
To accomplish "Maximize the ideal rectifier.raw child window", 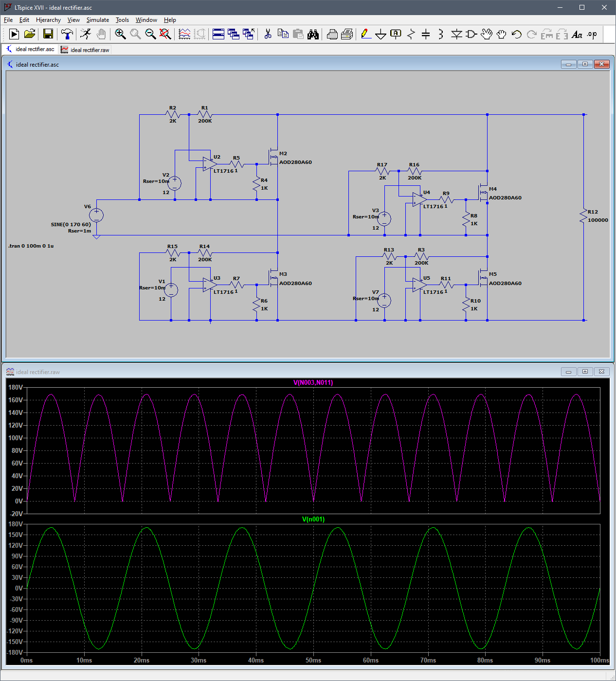I will [585, 372].
